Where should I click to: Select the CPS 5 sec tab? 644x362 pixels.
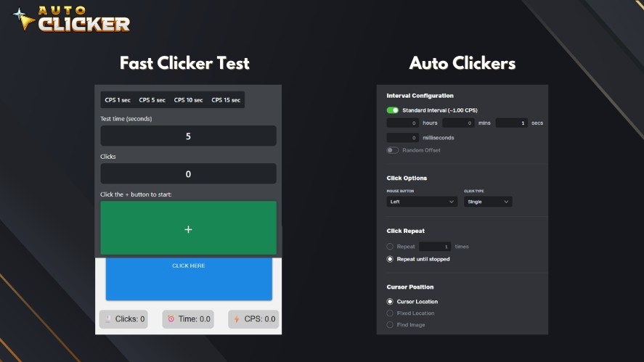pyautogui.click(x=152, y=99)
